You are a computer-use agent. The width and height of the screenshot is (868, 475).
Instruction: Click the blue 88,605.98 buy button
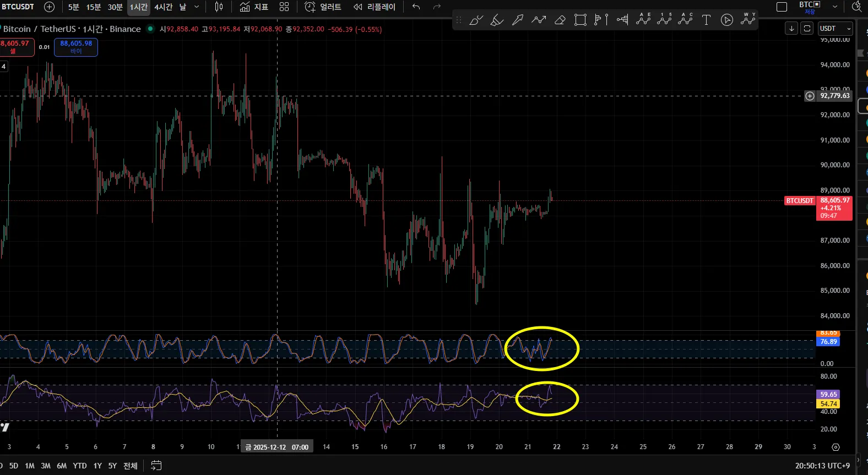(76, 47)
